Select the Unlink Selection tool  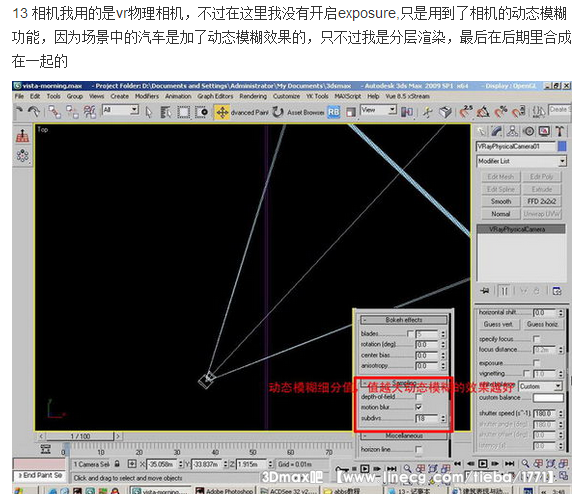(72, 112)
